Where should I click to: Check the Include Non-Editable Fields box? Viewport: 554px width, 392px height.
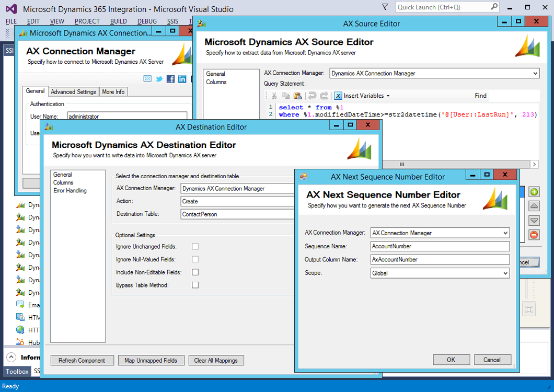[x=195, y=272]
